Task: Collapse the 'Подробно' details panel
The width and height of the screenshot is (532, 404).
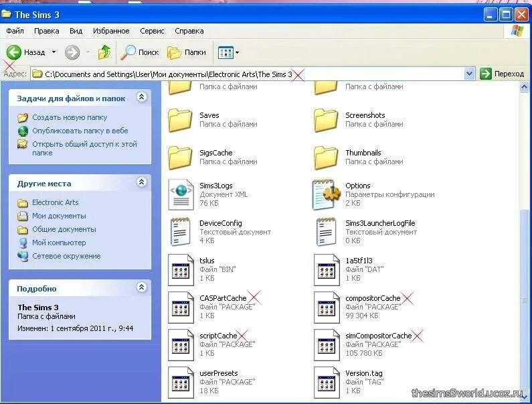Action: click(141, 287)
